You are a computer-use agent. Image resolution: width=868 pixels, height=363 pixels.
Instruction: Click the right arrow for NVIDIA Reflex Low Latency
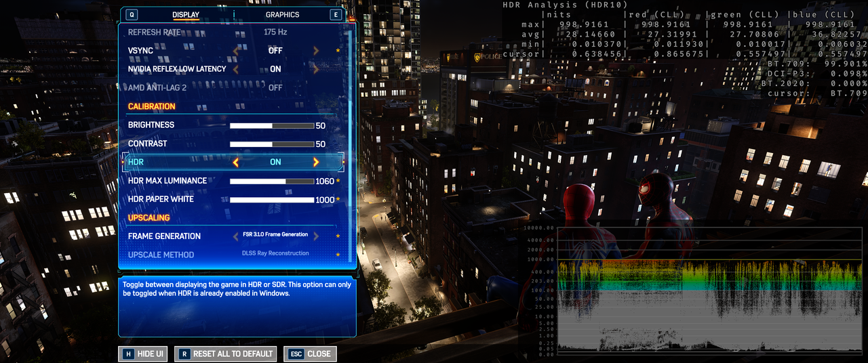pos(316,69)
